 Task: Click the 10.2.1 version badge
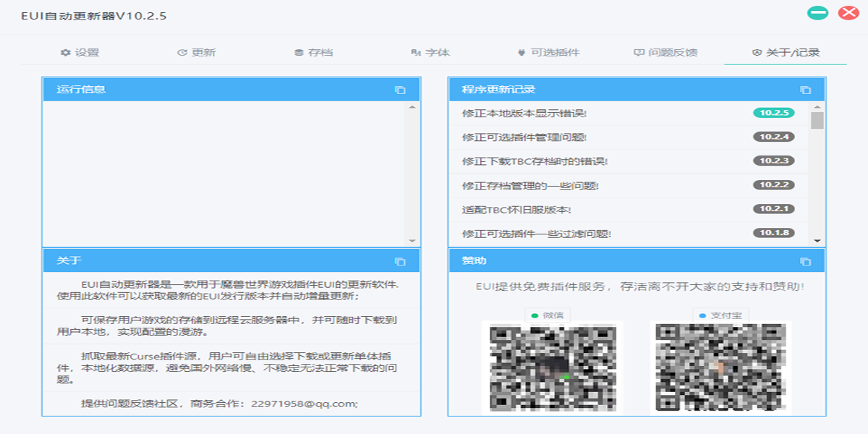pyautogui.click(x=774, y=209)
